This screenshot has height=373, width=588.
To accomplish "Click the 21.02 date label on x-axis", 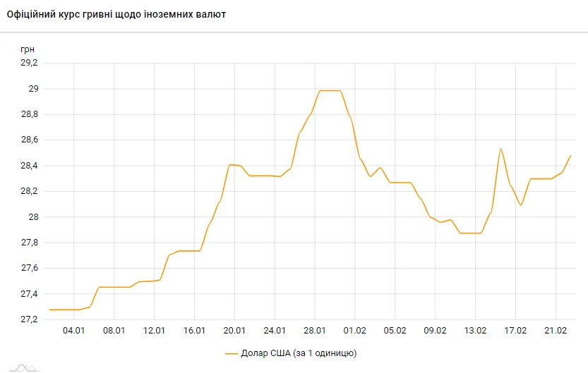I will pos(556,330).
